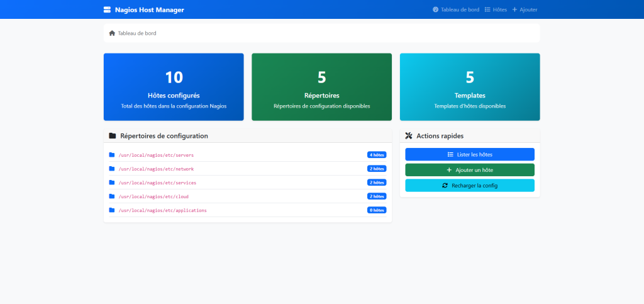The image size is (644, 304).
Task: Click the 4 hôtes badge for servers
Action: click(377, 155)
